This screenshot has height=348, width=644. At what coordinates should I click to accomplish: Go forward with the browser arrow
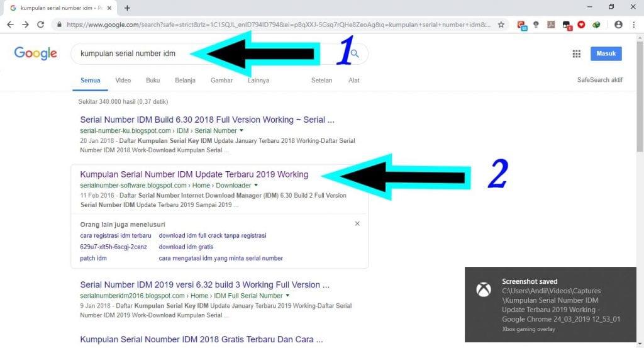point(25,25)
